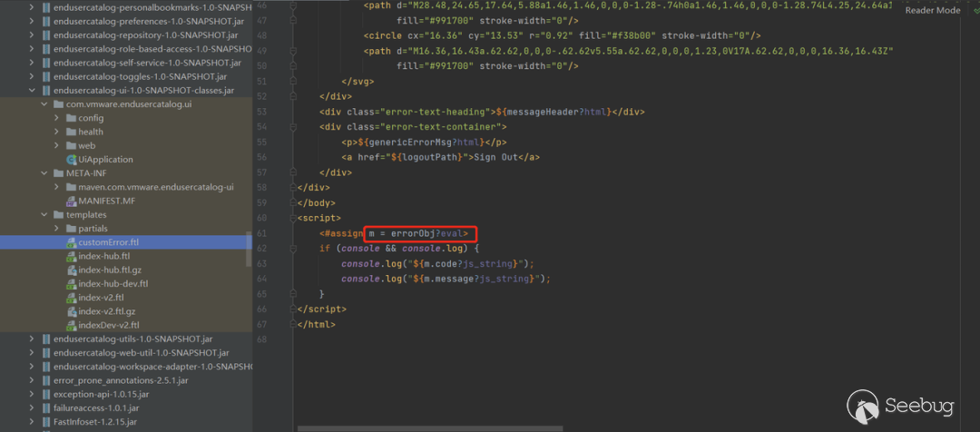Image resolution: width=980 pixels, height=432 pixels.
Task: Click the UiApplication class icon
Action: (x=72, y=160)
